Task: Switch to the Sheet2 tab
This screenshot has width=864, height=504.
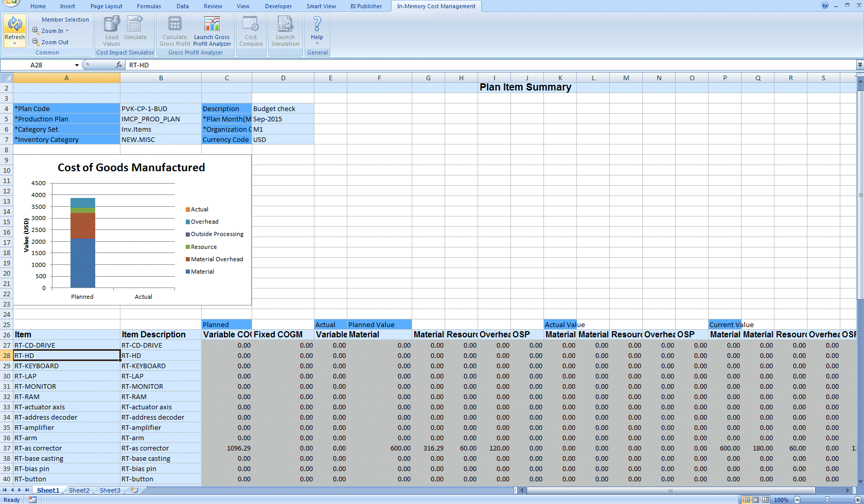Action: 79,490
